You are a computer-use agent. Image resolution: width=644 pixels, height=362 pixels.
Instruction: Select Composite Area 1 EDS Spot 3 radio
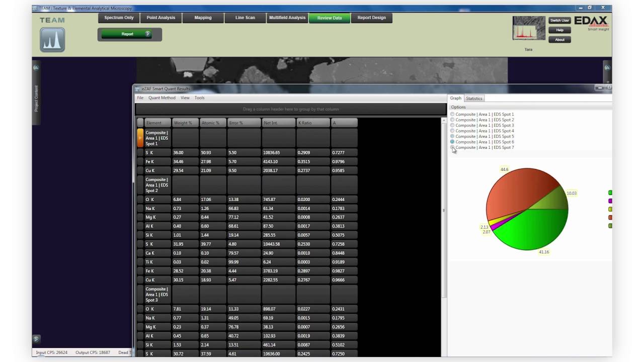[x=452, y=125]
